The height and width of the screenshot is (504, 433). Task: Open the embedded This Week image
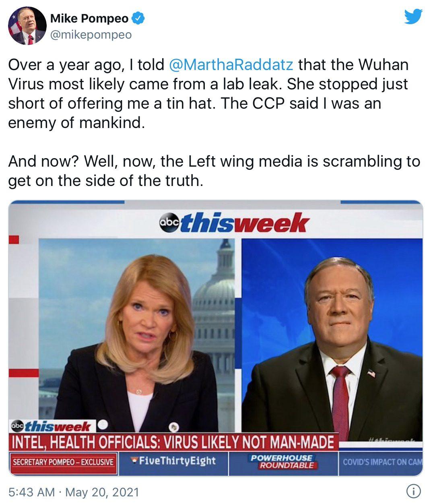(x=216, y=338)
